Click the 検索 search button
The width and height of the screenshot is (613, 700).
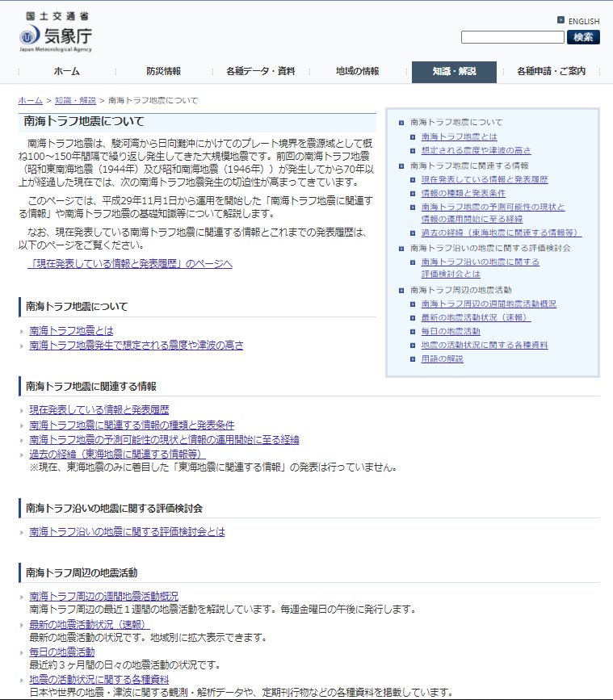pos(583,37)
